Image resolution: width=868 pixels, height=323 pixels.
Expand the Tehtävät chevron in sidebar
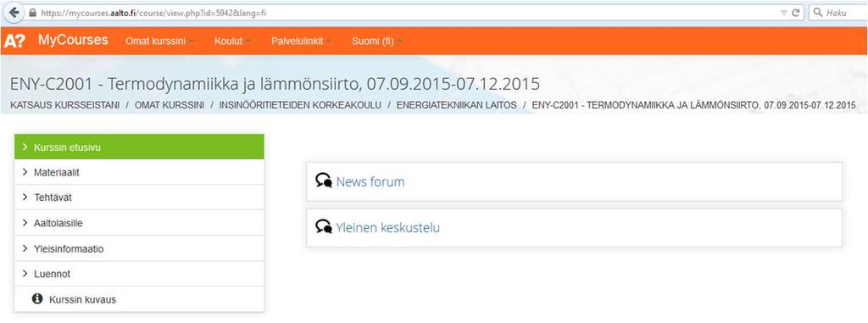click(x=25, y=198)
